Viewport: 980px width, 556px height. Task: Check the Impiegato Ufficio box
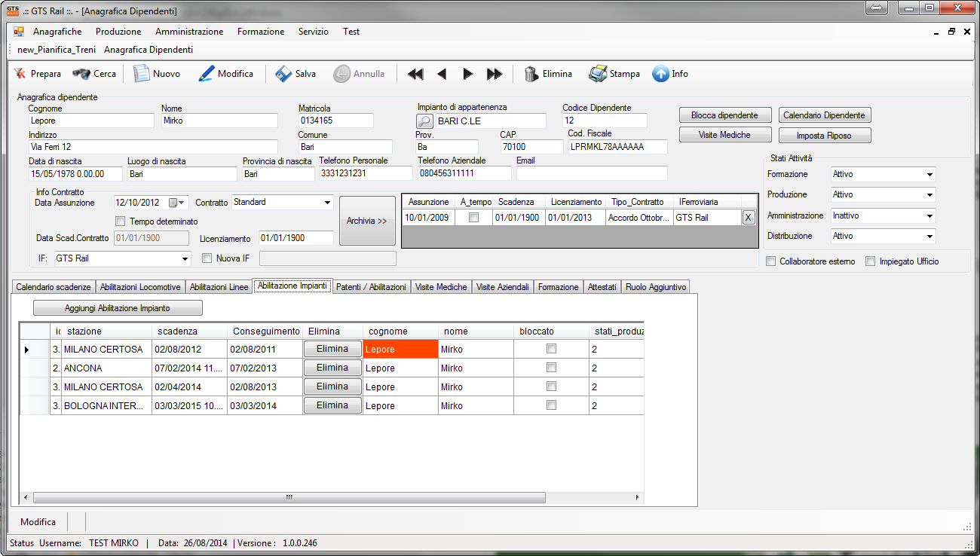click(871, 261)
